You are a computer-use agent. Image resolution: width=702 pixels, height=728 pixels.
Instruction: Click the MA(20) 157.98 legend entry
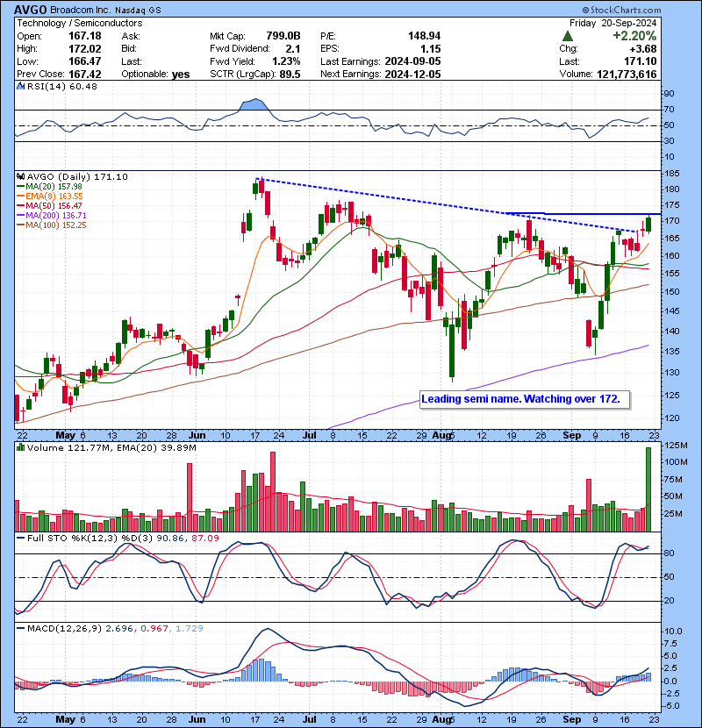[x=49, y=187]
